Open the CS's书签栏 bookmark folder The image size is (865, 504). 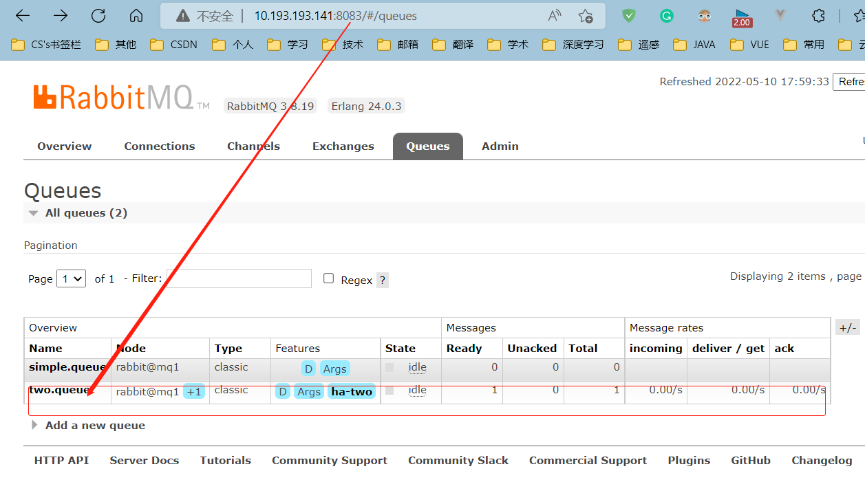coord(47,45)
